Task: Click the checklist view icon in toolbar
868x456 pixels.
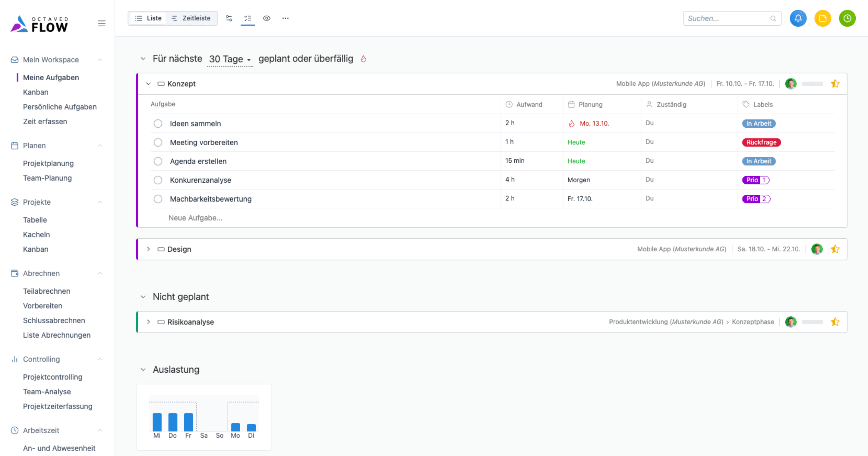Action: (x=248, y=18)
